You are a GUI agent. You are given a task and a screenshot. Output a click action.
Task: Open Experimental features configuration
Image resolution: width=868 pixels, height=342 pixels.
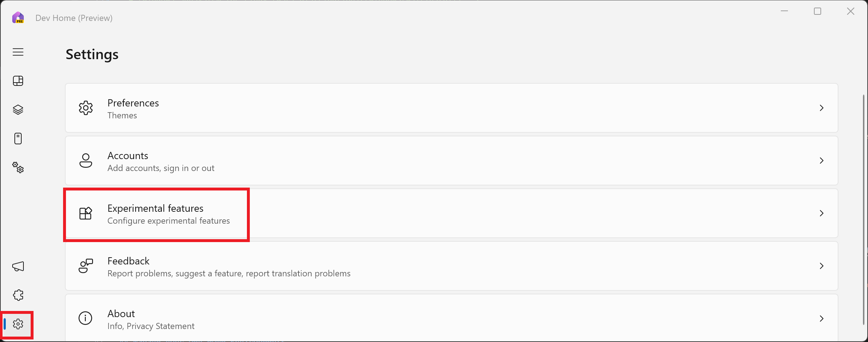point(451,213)
